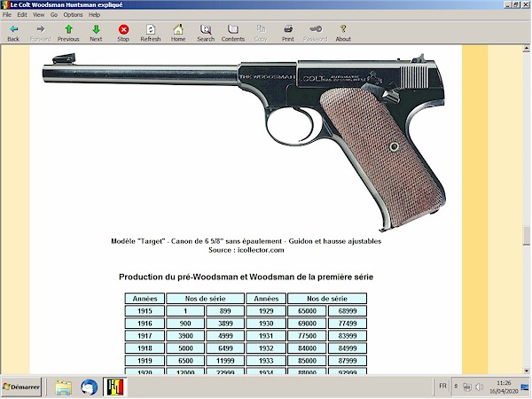Open the Search tool

point(206,33)
